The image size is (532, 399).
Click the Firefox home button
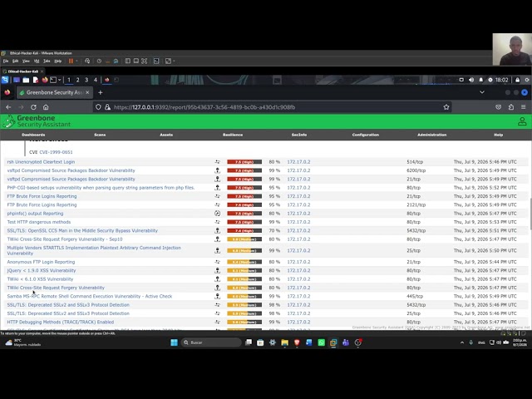coord(46,107)
